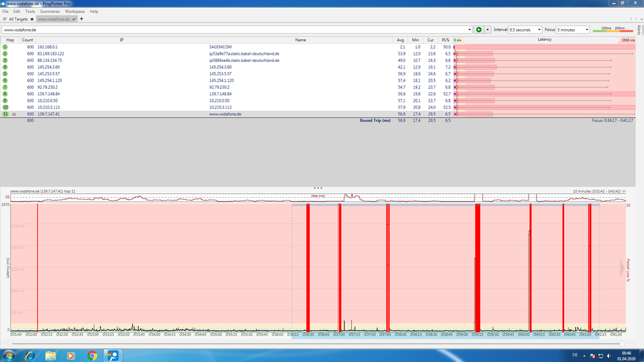Open the Edit menu
The width and height of the screenshot is (644, 362).
[16, 12]
